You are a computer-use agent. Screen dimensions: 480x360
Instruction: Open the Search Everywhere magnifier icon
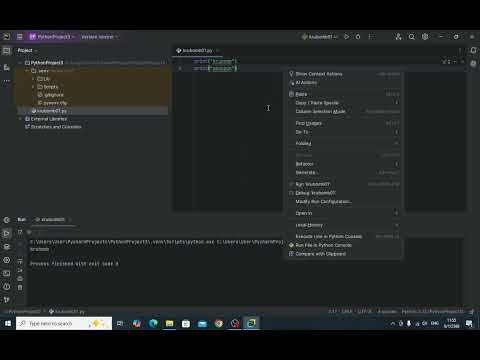pyautogui.click(x=412, y=37)
